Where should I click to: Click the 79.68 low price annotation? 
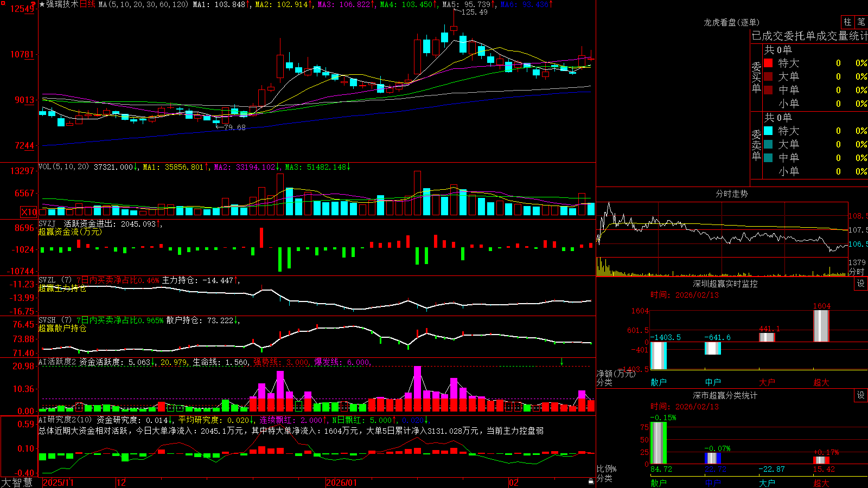pos(234,127)
